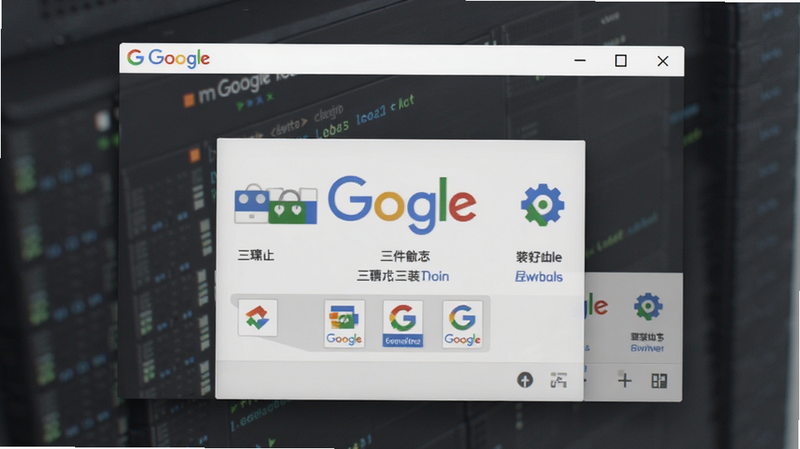The width and height of the screenshot is (800, 449).
Task: Minimize the Google window
Action: (x=580, y=60)
